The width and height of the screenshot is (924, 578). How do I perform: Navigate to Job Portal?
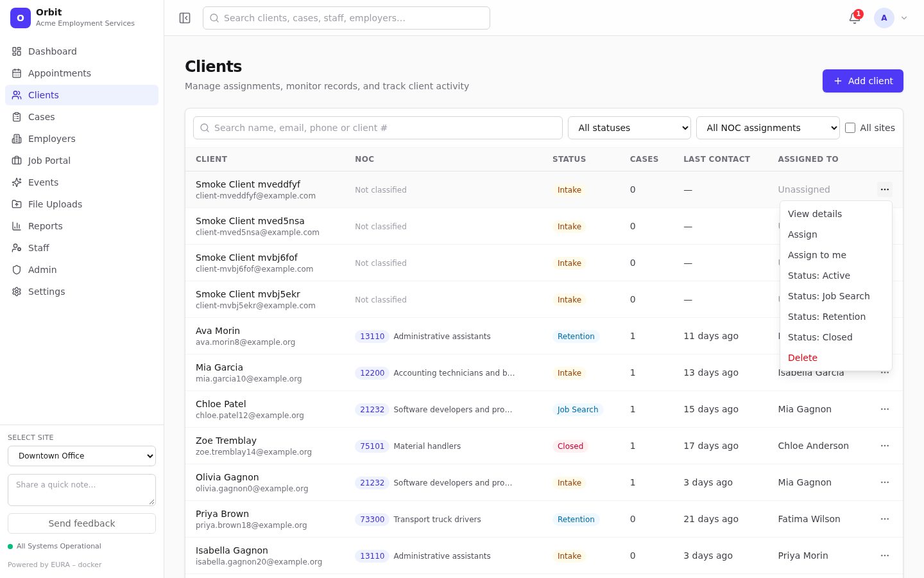coord(81,161)
